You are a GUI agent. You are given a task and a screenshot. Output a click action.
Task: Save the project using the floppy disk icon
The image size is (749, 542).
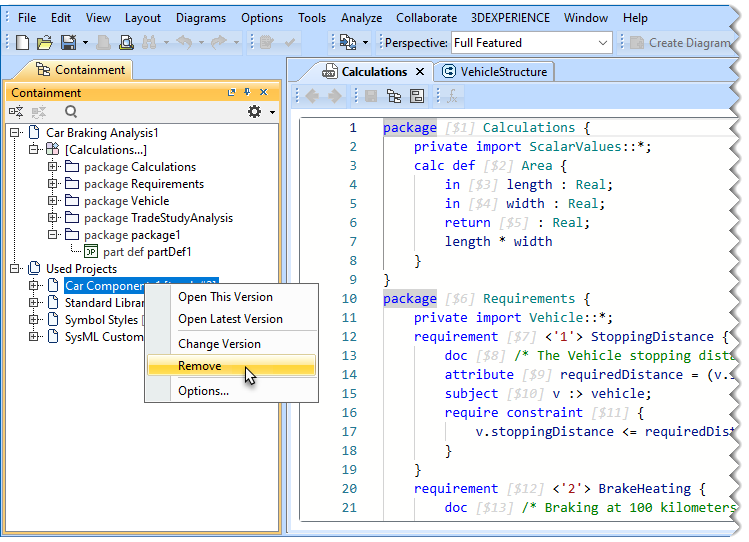tap(68, 42)
